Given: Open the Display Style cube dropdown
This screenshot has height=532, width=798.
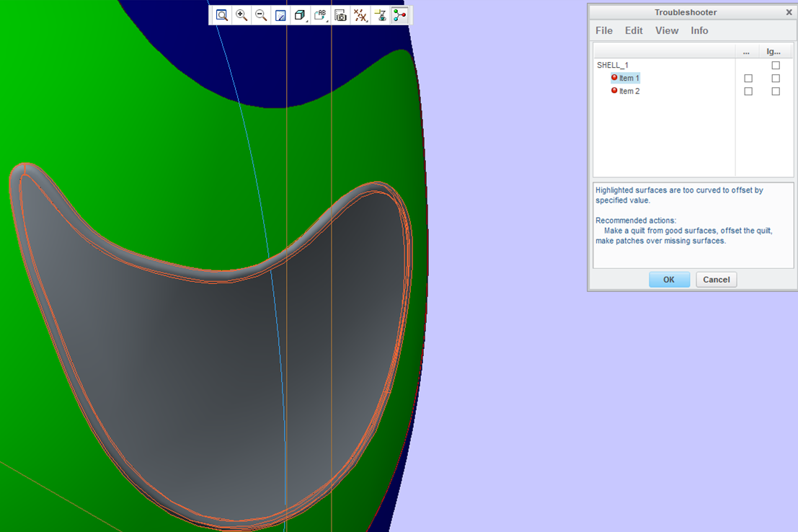Looking at the screenshot, I should pyautogui.click(x=301, y=15).
